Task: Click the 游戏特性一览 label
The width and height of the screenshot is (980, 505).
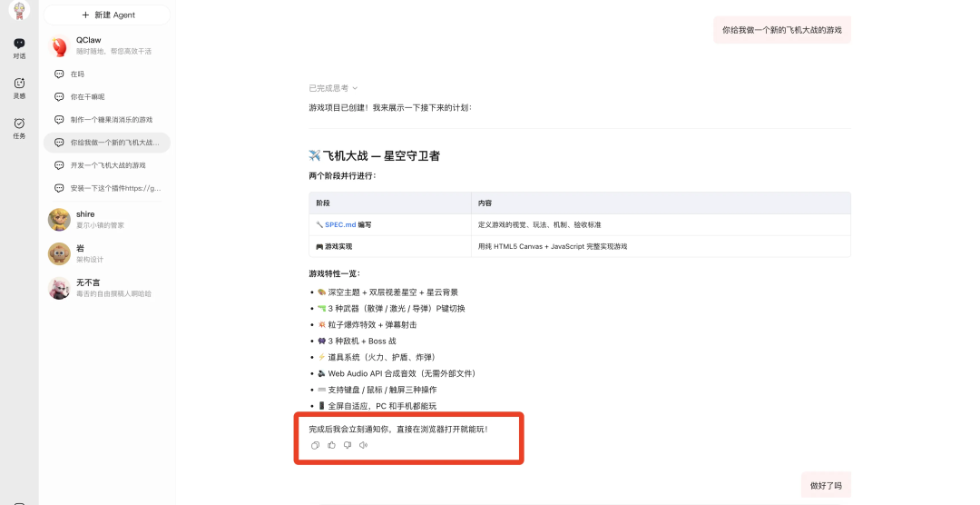Action: [x=334, y=273]
